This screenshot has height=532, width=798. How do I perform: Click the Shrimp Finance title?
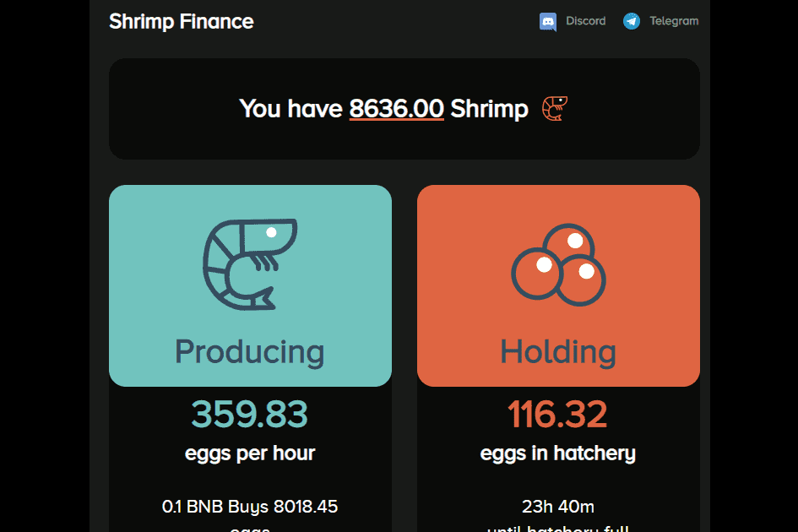coord(181,21)
